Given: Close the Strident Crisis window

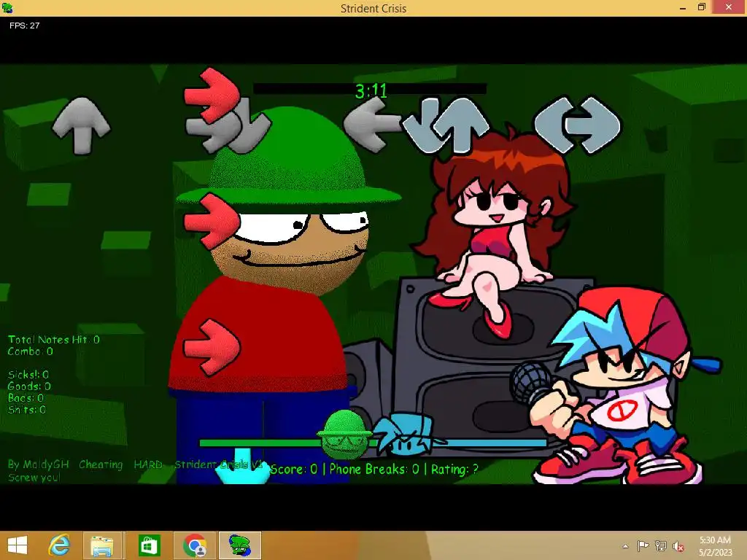Looking at the screenshot, I should coord(729,7).
